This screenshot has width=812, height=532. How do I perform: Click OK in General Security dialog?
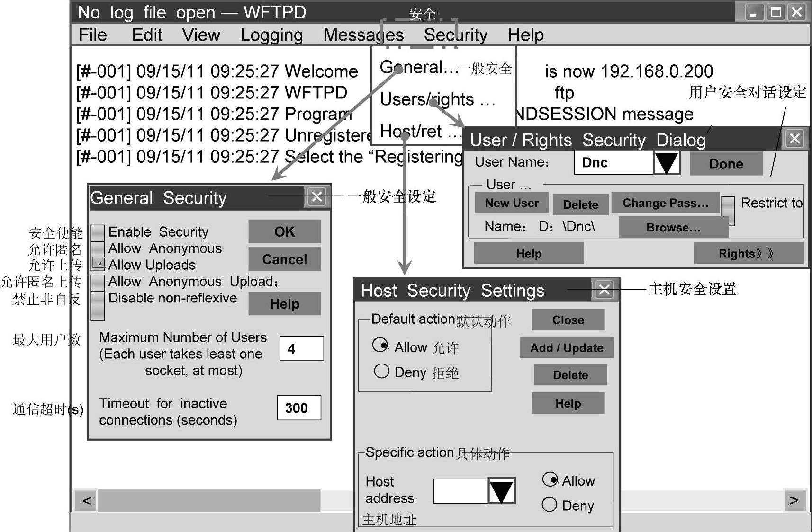pyautogui.click(x=285, y=231)
